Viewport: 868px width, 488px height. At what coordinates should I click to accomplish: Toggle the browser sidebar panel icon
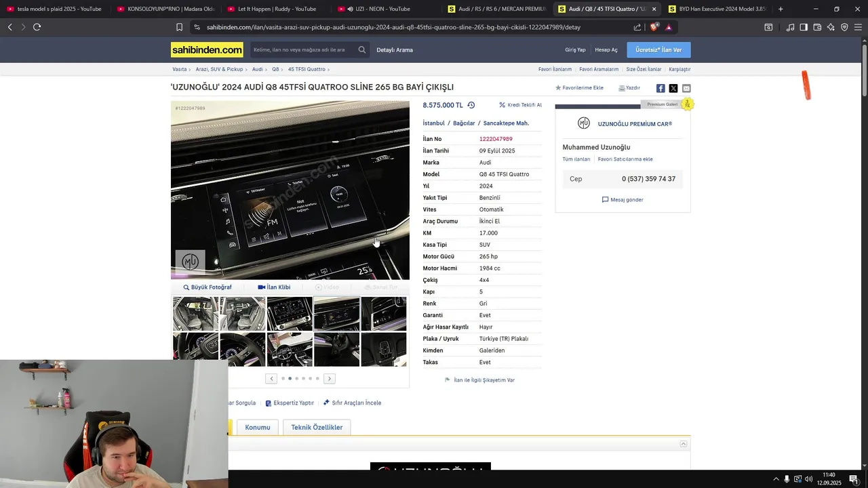[x=804, y=27]
